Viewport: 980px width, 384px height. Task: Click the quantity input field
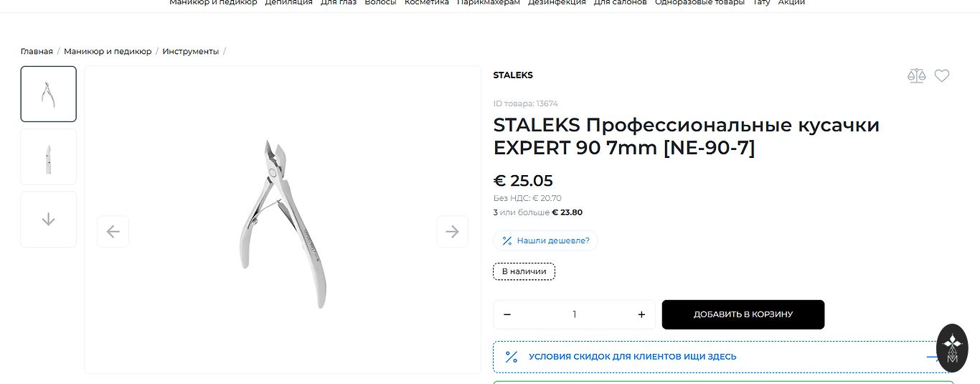click(574, 314)
